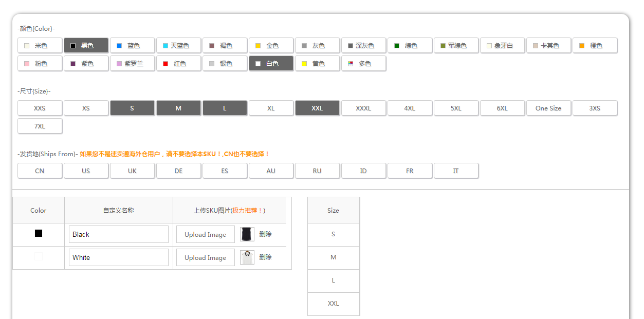Open the white shirt SKU thumbnail

pos(247,257)
